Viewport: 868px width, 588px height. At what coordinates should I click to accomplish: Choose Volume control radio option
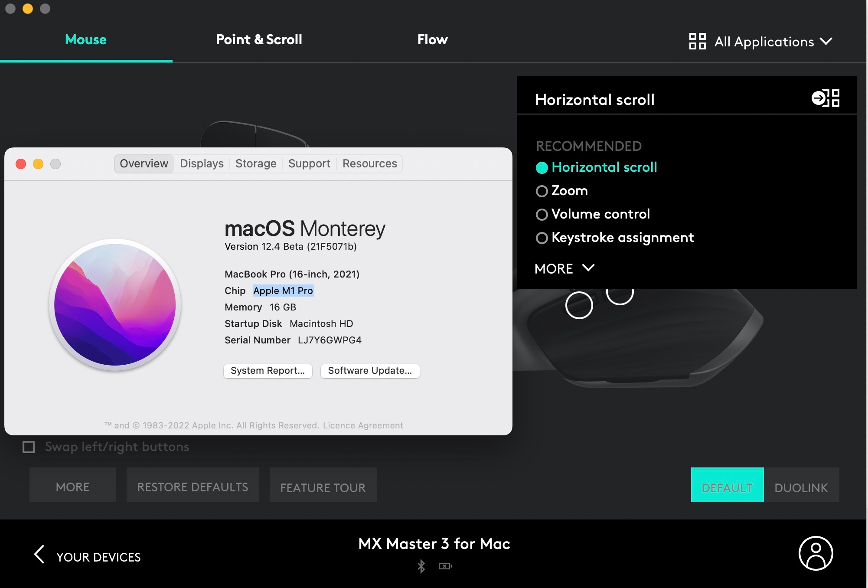pos(542,215)
